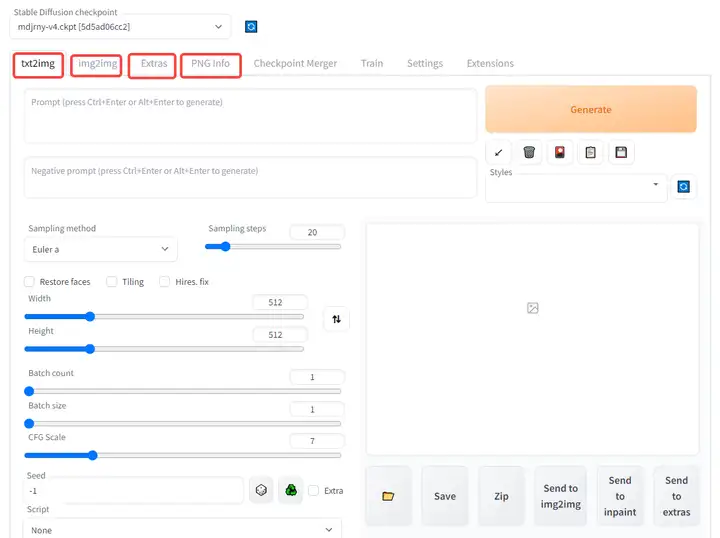Click the CFG Scale value field showing 7
Viewport: 720px width, 538px height.
(317, 441)
